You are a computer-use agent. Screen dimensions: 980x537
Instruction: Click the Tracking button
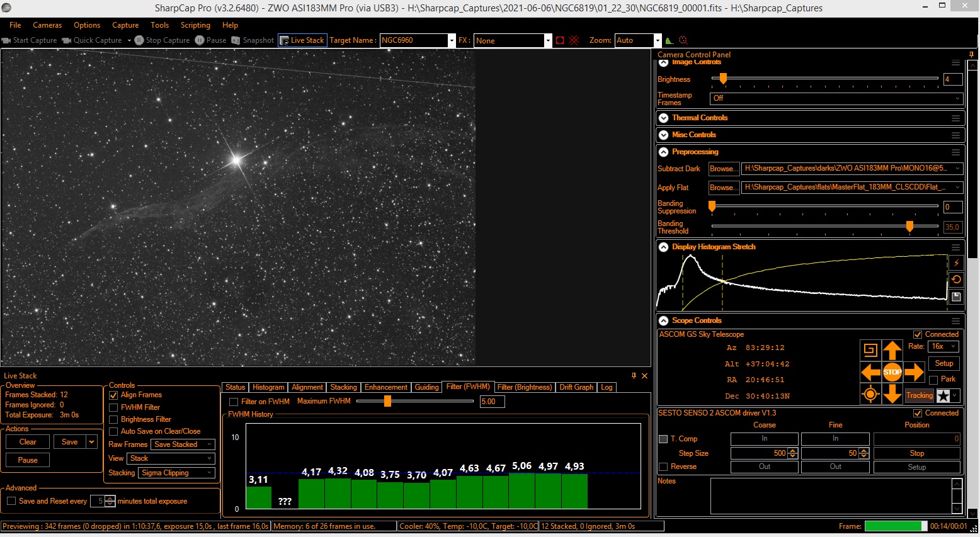tap(919, 395)
